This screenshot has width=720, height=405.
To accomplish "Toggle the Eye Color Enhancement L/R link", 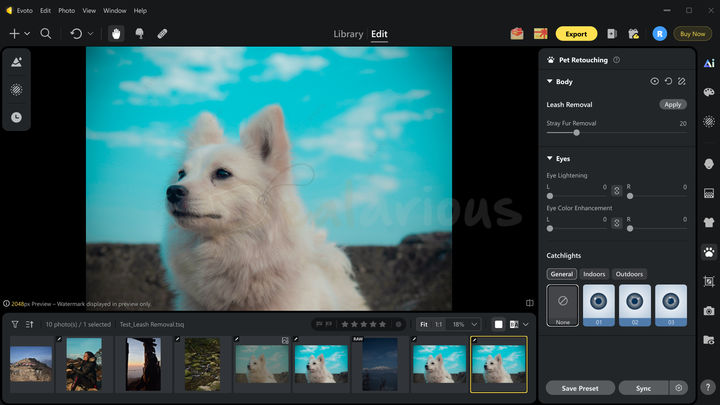I will pos(617,223).
